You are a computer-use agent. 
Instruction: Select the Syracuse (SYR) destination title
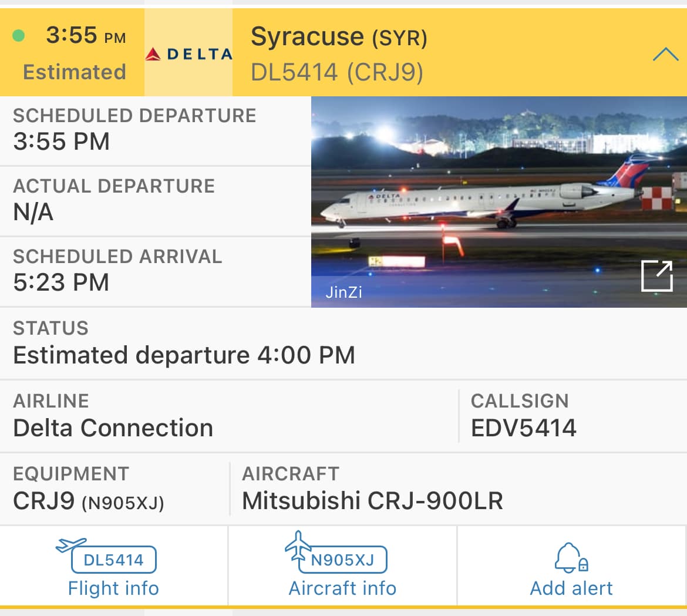click(x=339, y=38)
